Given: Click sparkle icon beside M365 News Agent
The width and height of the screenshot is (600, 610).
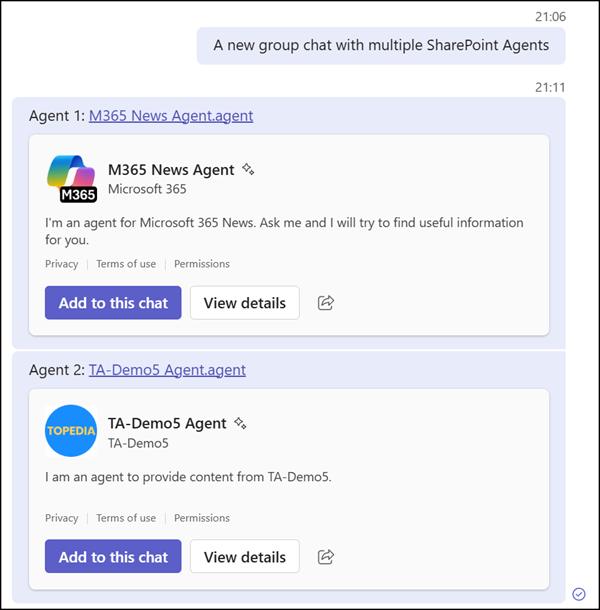Looking at the screenshot, I should pyautogui.click(x=248, y=169).
